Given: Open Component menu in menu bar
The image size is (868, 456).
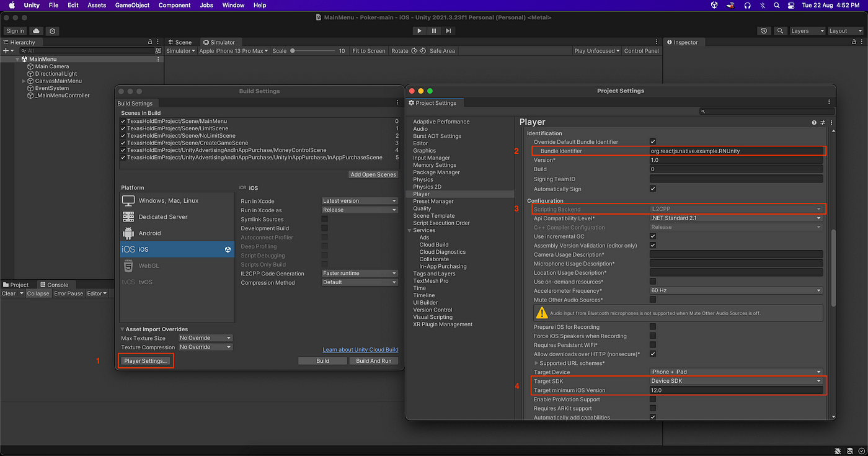Looking at the screenshot, I should [175, 5].
